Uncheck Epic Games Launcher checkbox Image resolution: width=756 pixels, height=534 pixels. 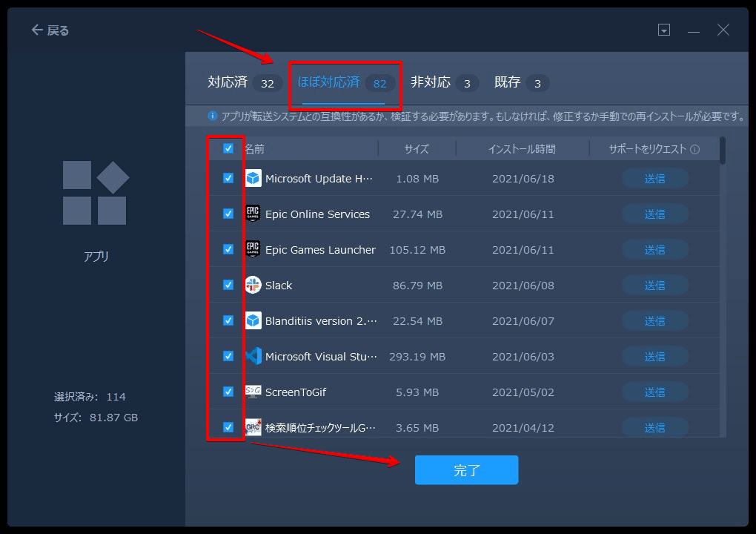228,249
